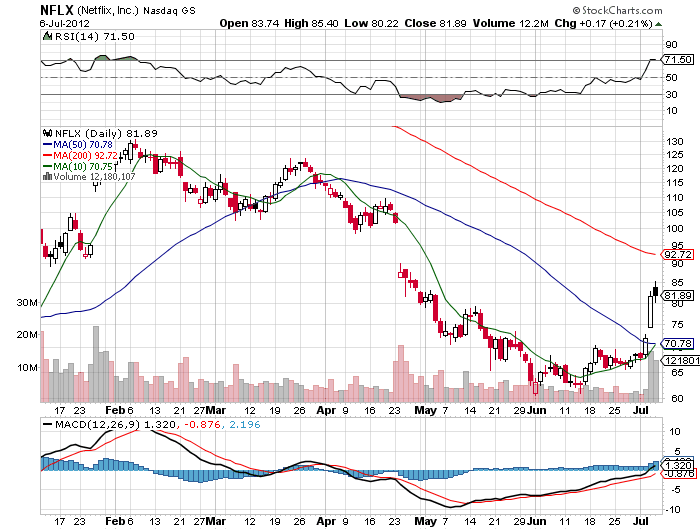
Task: Click the 71.50 RSI value tag
Action: tap(678, 59)
